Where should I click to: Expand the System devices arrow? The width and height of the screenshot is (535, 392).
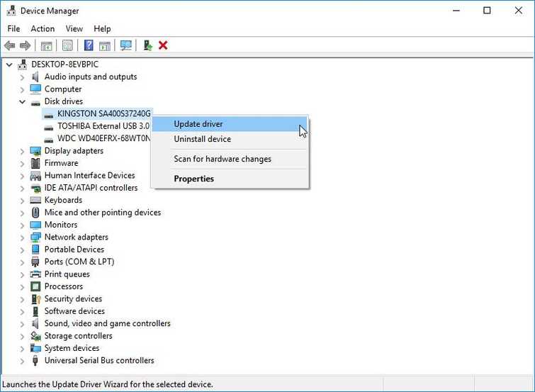[22, 349]
